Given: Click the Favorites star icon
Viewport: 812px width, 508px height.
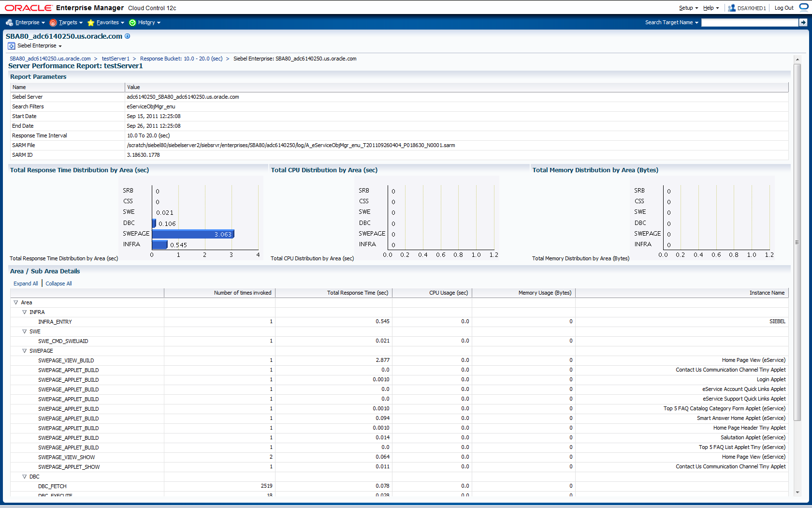Looking at the screenshot, I should coord(91,23).
